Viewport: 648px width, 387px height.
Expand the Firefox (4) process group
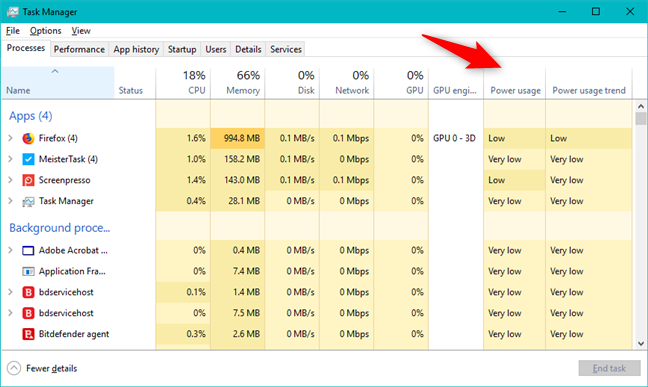point(10,138)
